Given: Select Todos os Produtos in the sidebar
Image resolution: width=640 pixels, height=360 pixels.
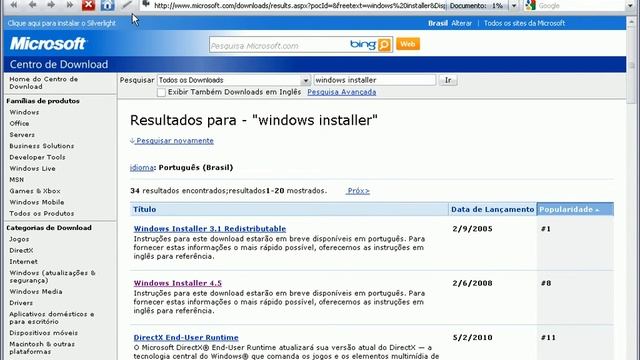Looking at the screenshot, I should [42, 213].
